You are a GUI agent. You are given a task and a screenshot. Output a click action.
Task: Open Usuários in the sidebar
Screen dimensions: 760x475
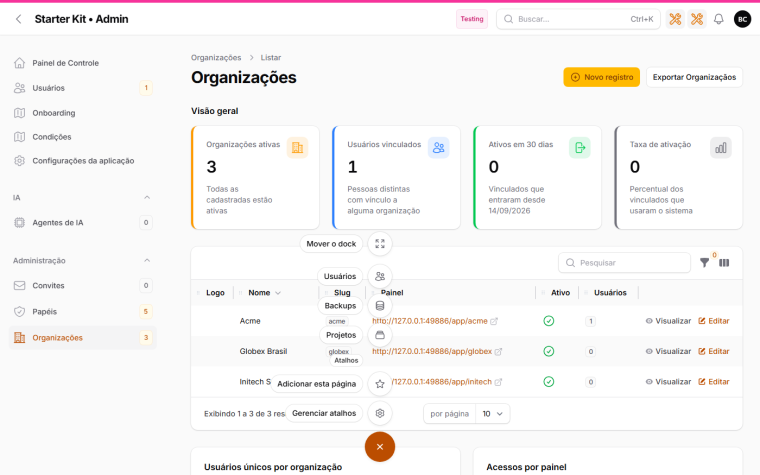(82, 88)
